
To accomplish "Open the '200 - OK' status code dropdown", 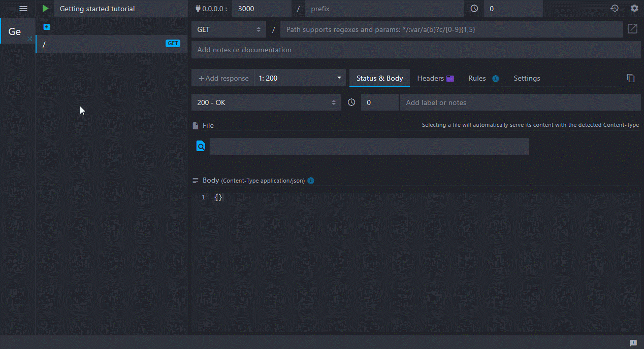I will 266,102.
